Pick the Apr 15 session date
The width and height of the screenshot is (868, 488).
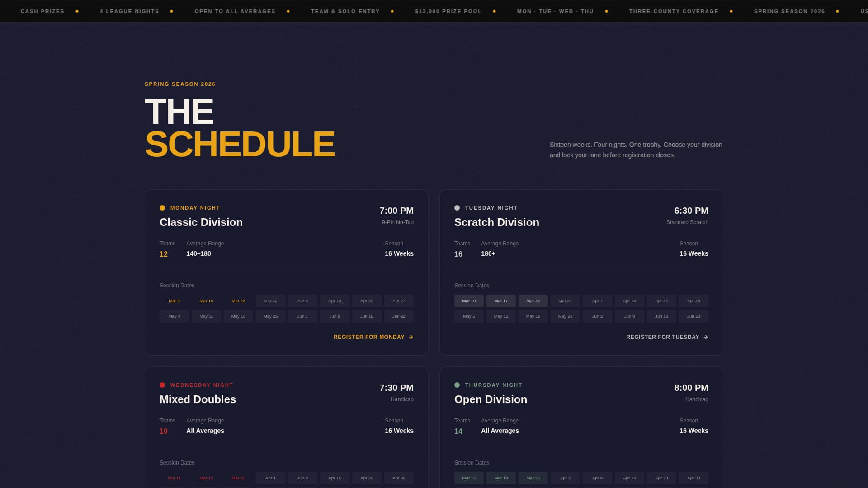(335, 478)
